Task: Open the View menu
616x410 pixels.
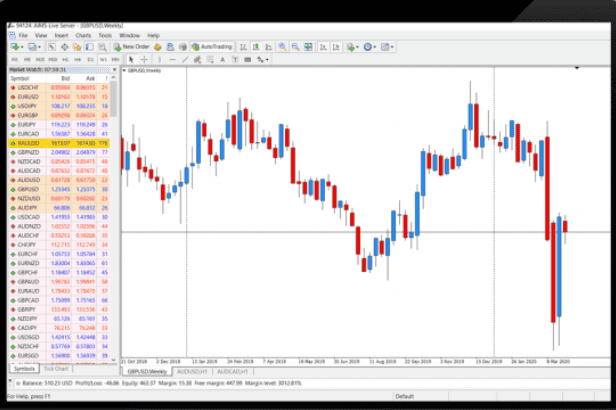Action: tap(41, 35)
